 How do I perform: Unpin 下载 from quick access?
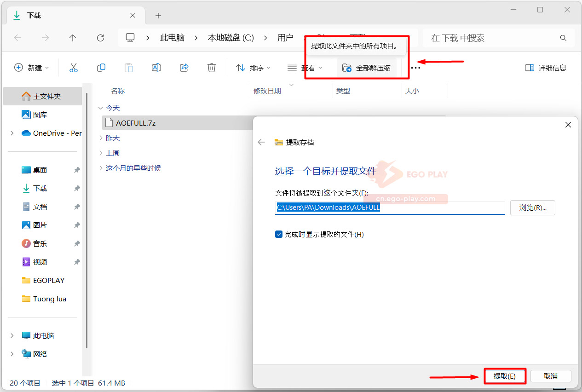click(x=77, y=188)
